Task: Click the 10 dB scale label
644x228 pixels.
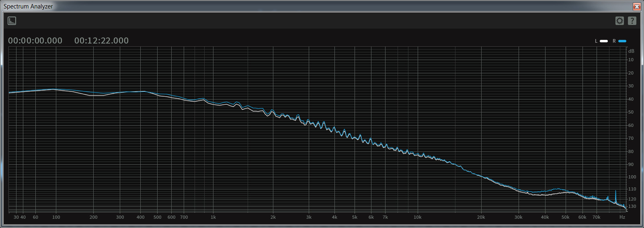Action: tap(631, 60)
